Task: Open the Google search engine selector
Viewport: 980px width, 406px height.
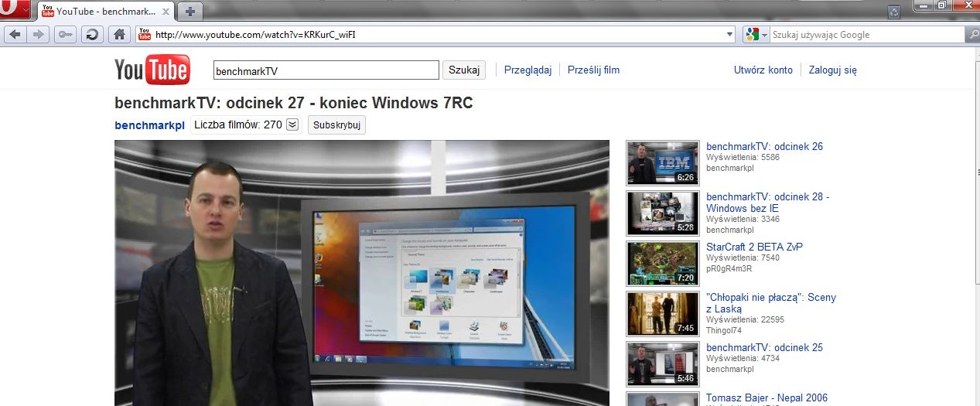Action: click(x=756, y=35)
